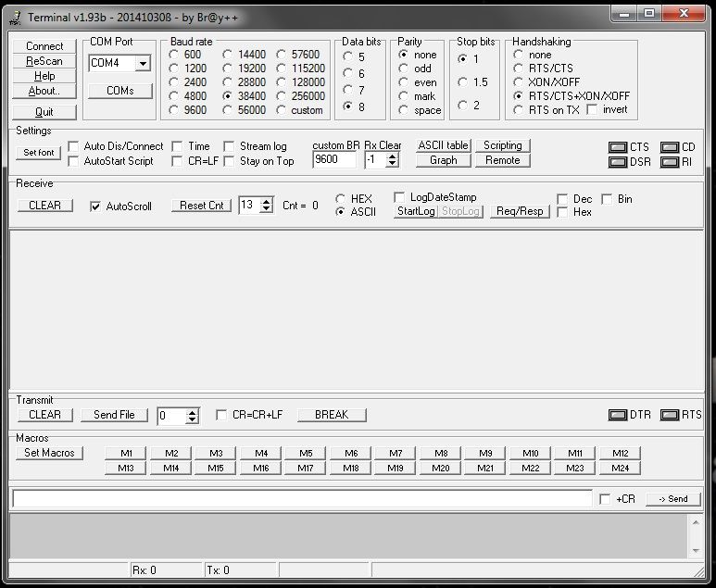
Task: Start logging with StartLog
Action: point(416,211)
